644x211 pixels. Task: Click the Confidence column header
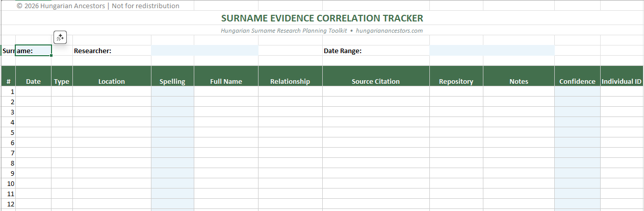coord(577,81)
